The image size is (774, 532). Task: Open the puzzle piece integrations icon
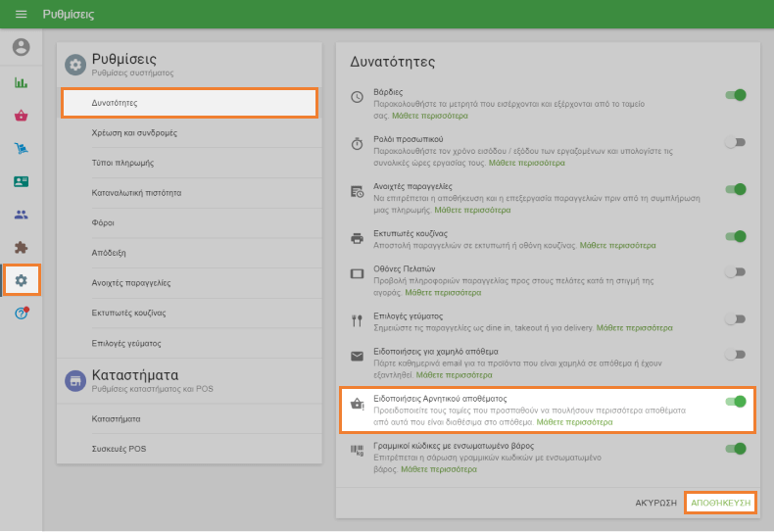point(21,248)
